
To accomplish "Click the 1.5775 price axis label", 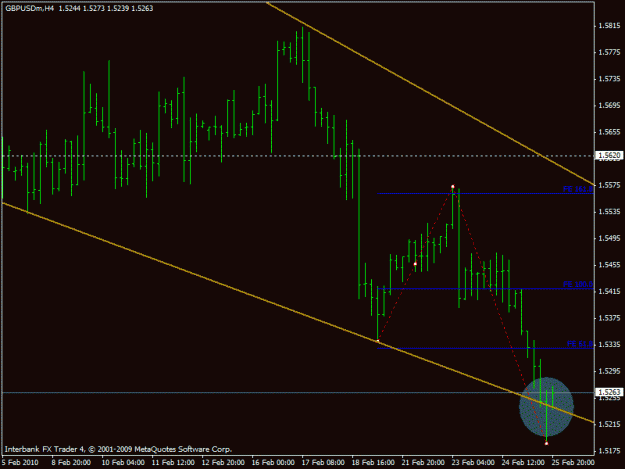I will (609, 52).
